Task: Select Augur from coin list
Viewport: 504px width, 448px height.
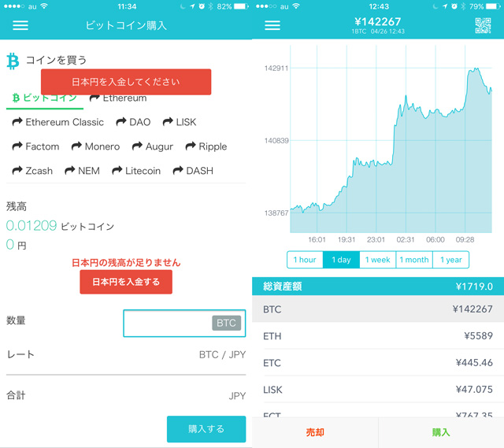Action: 153,146
